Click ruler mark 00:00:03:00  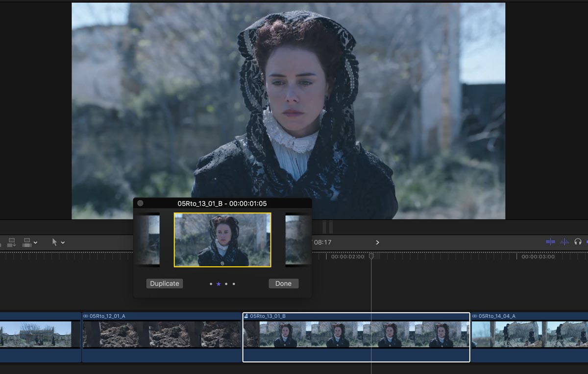[538, 257]
